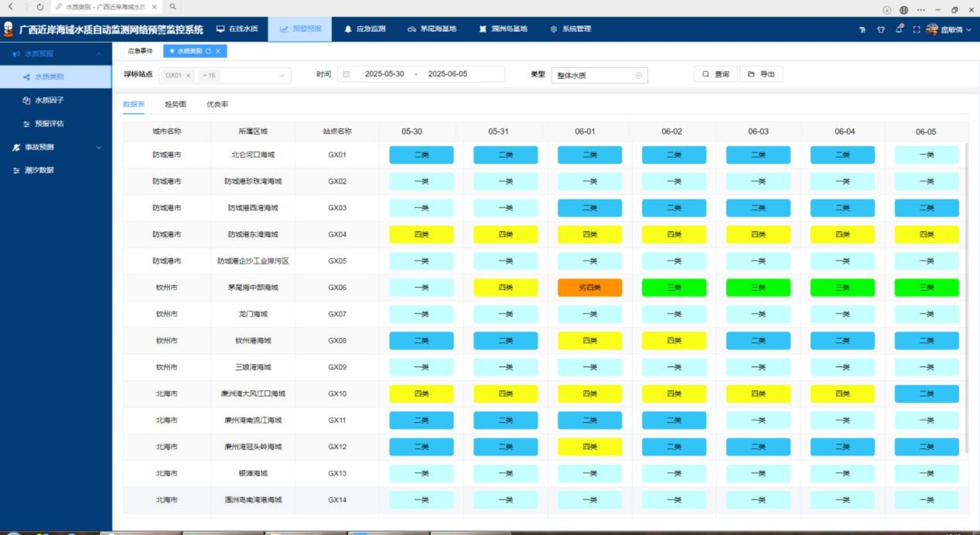Close the 水质类别 page tab
This screenshot has width=980, height=535.
(x=218, y=51)
